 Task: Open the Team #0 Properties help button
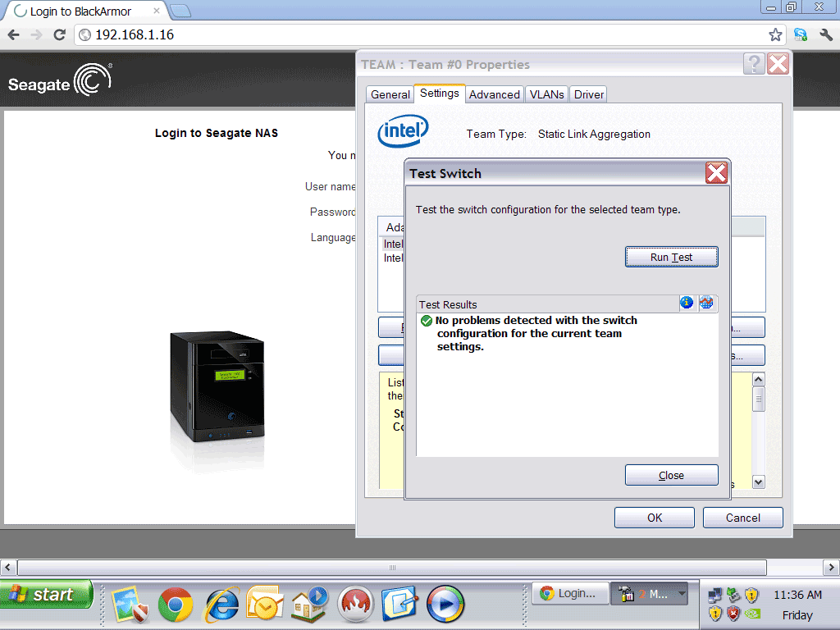point(754,64)
